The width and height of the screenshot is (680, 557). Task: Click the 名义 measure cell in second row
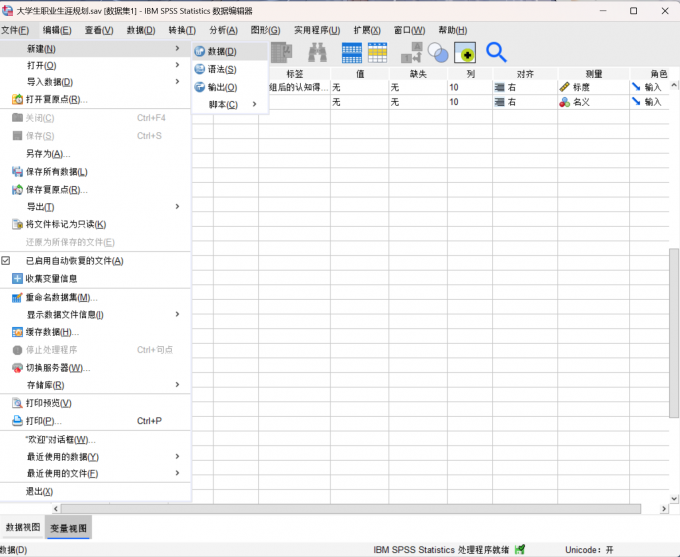(x=593, y=102)
